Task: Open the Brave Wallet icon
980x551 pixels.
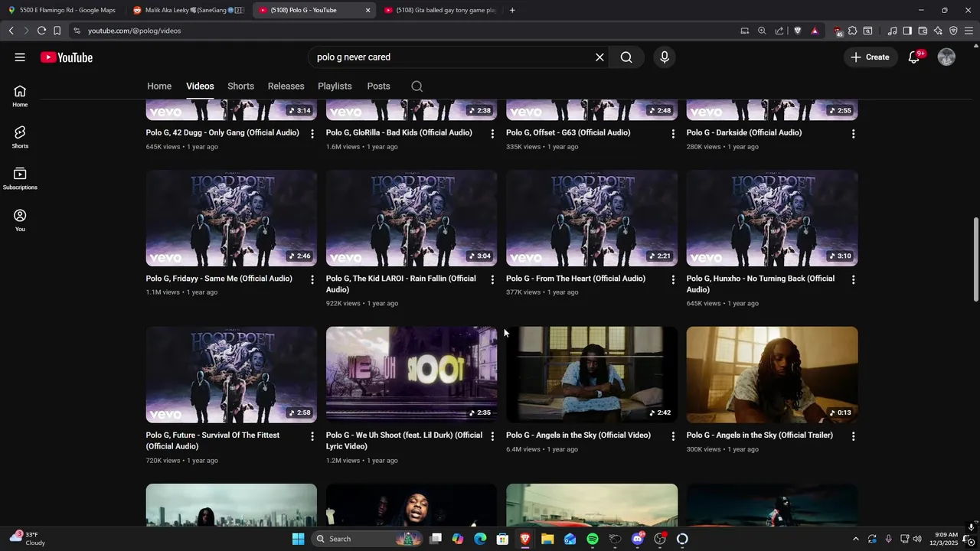Action: click(923, 31)
